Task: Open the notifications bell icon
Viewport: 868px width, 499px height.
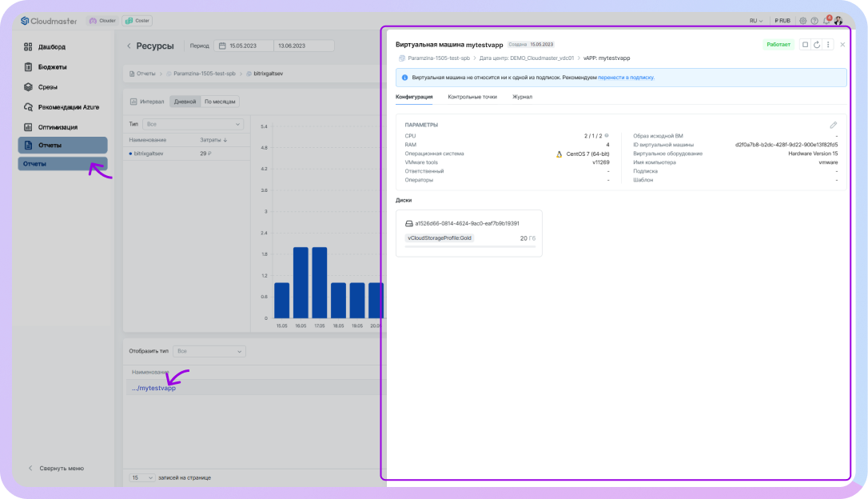Action: (826, 21)
